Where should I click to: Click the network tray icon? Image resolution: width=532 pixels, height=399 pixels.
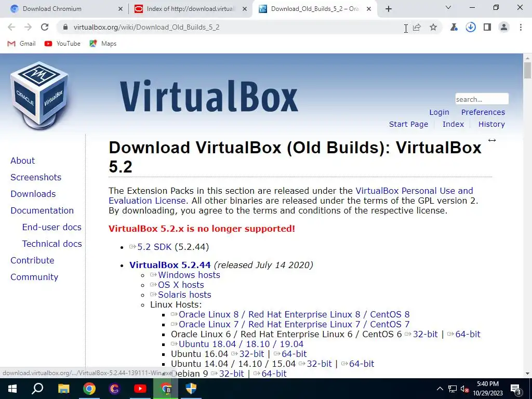click(453, 389)
